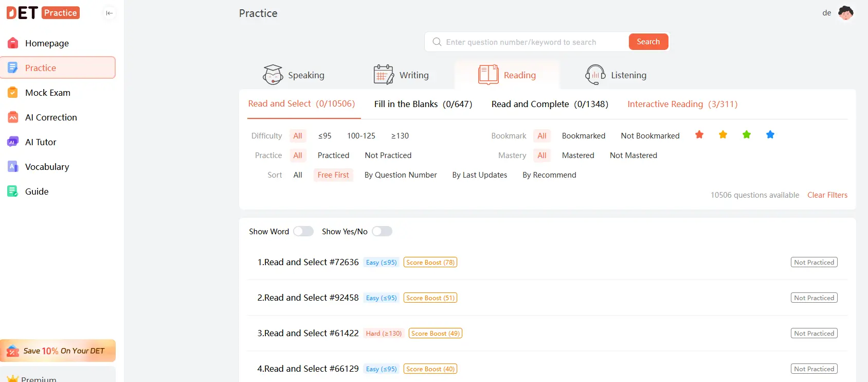Screen dimensions: 868x382
Task: Go to Vocabulary in the sidebar
Action: [47, 167]
